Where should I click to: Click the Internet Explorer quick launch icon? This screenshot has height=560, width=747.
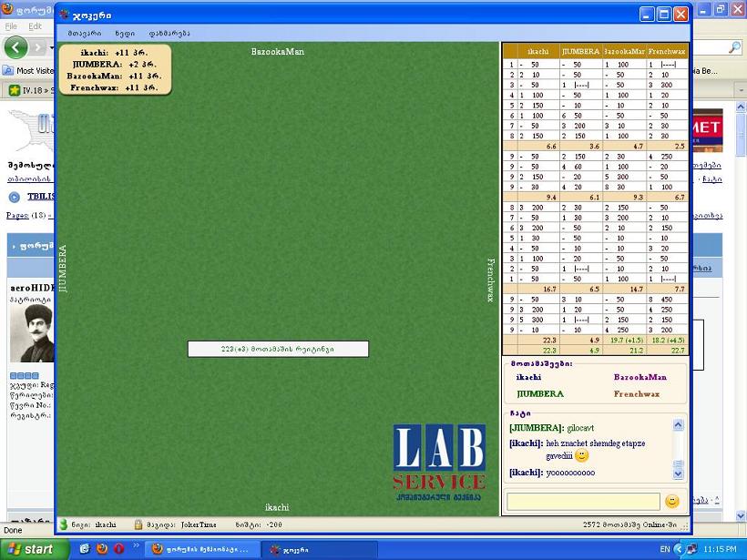[x=85, y=549]
